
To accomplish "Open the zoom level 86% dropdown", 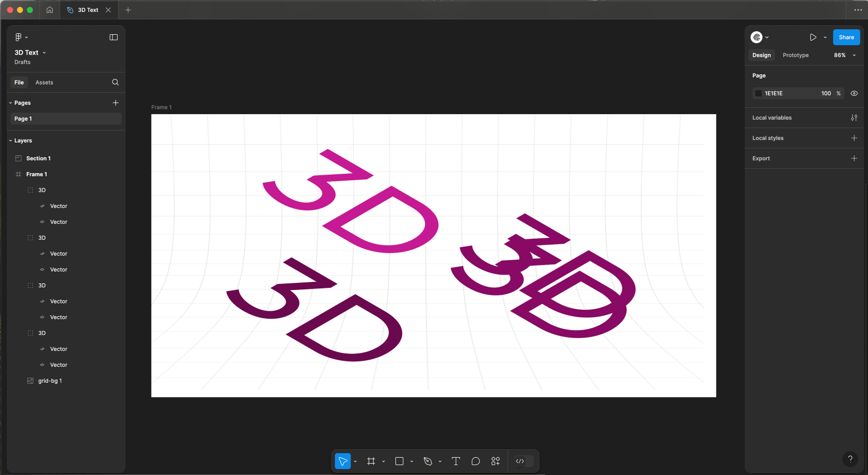I will coord(845,55).
